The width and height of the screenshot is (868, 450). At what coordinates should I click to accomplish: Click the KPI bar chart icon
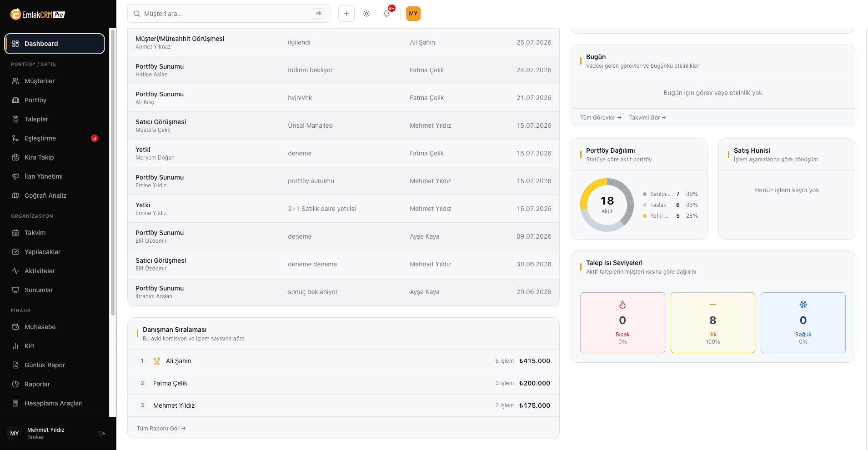(x=15, y=346)
